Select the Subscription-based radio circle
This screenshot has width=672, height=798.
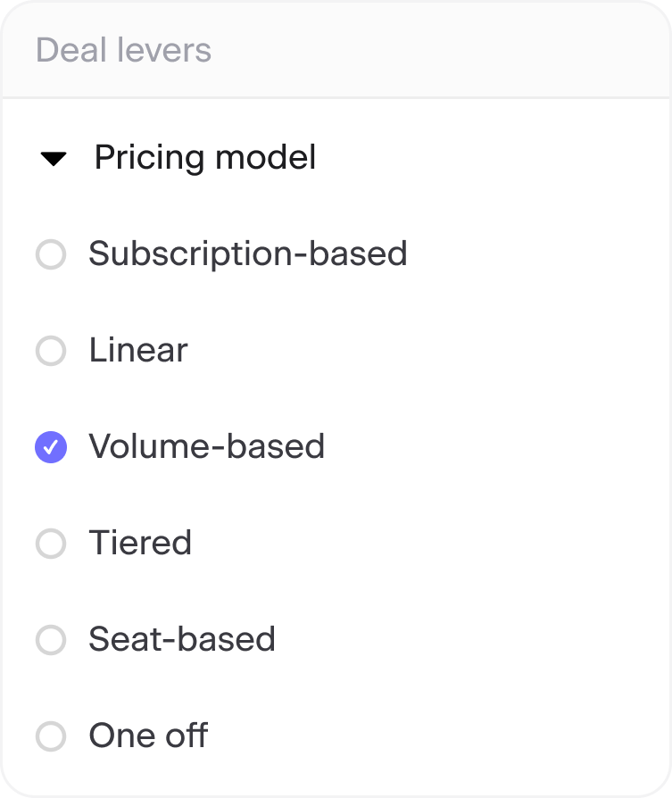51,254
